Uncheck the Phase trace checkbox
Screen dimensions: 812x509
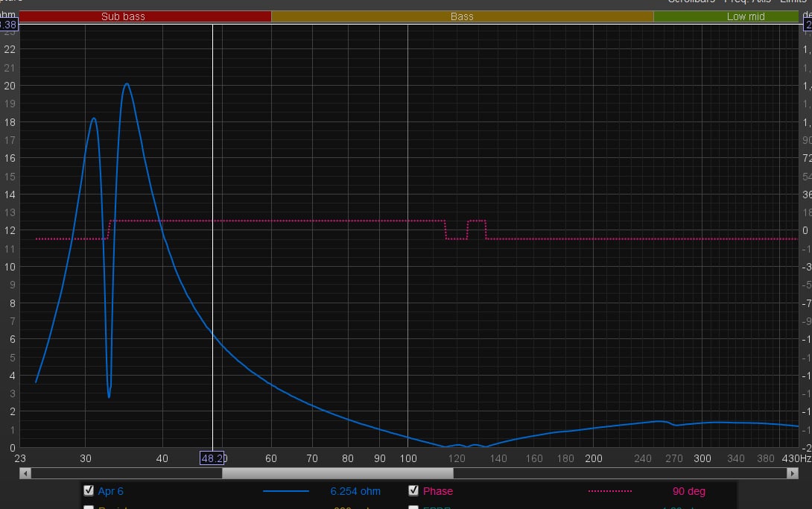[413, 490]
